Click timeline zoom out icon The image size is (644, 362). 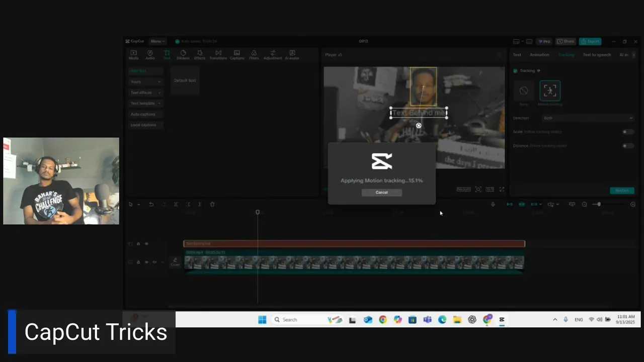584,204
